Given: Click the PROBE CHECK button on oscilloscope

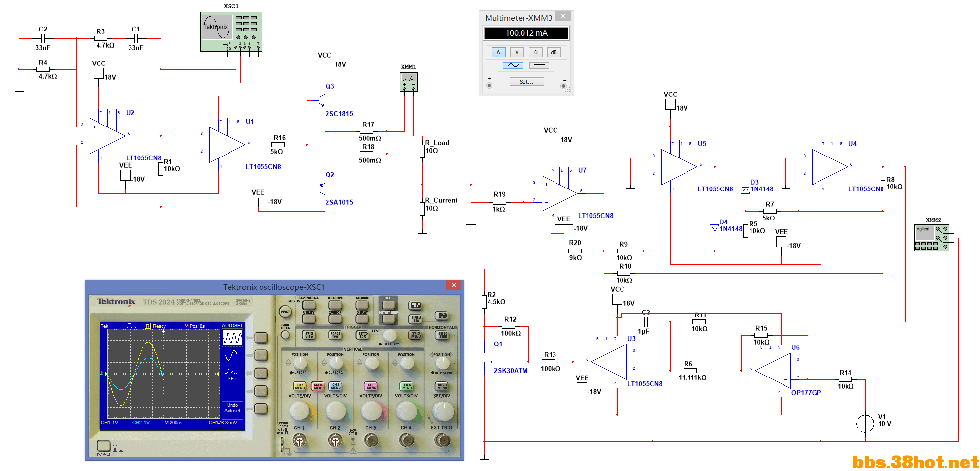Looking at the screenshot, I should click(285, 335).
